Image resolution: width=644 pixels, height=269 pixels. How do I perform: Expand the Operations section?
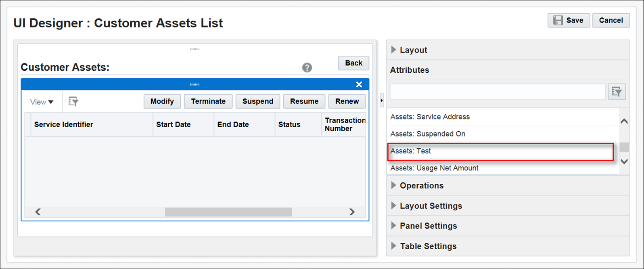point(421,186)
